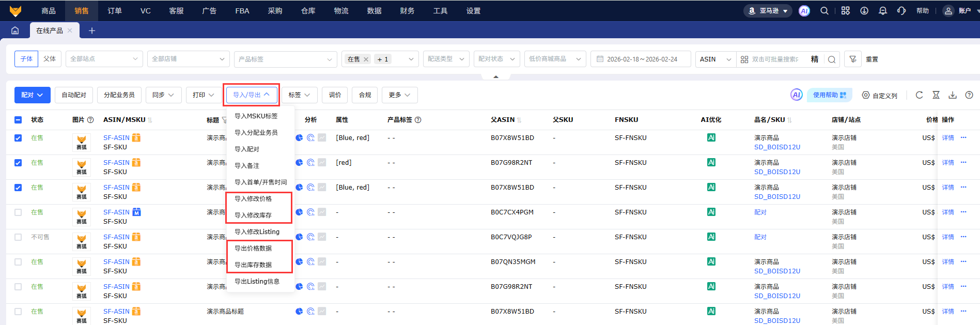Check the B07QN35MGM row checkbox
The width and height of the screenshot is (980, 325).
[18, 262]
